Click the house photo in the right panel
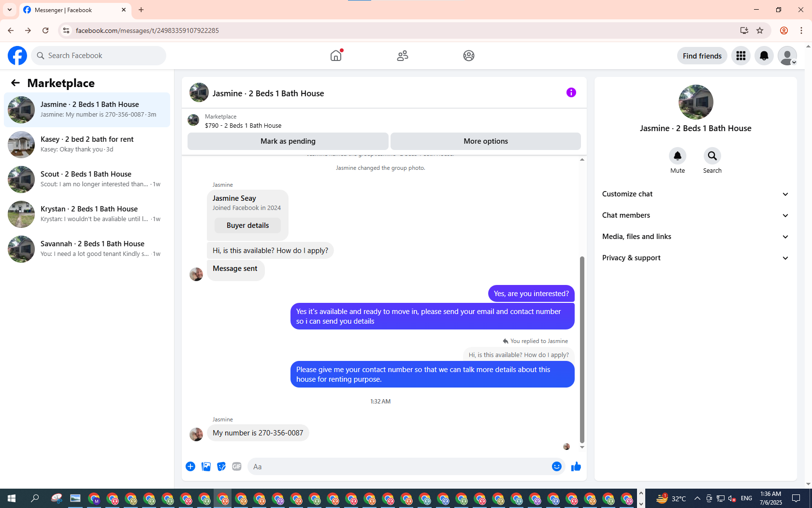Viewport: 812px width, 508px height. coord(696,102)
